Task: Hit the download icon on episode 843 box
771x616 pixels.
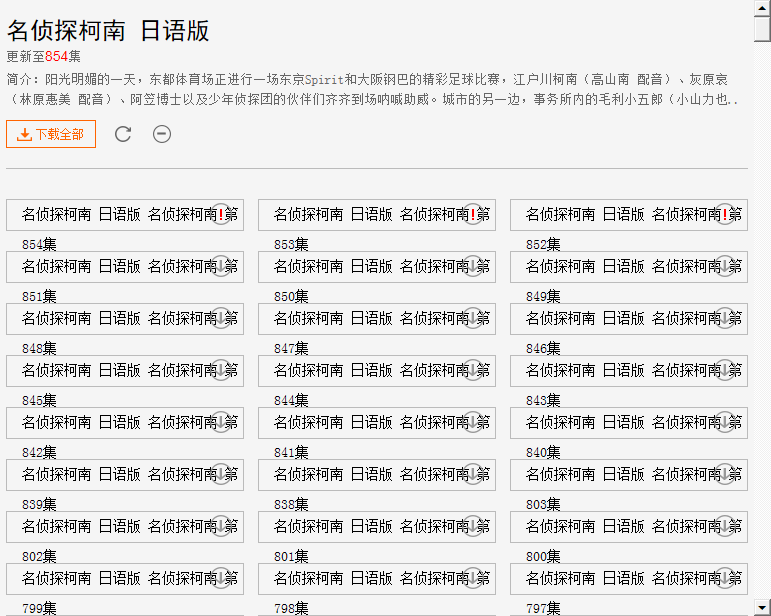Action: [725, 370]
